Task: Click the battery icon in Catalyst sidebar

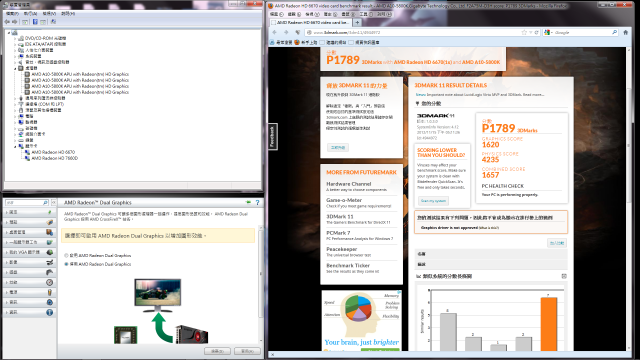Action: click(x=49, y=292)
